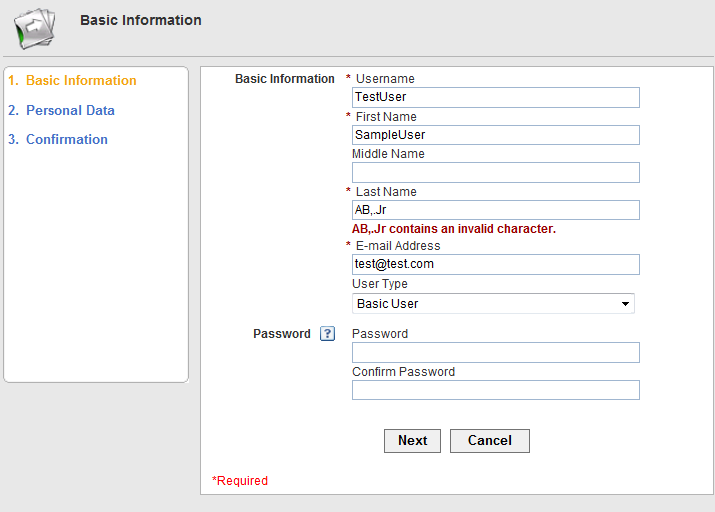
Task: Click the Next button
Action: pos(412,441)
